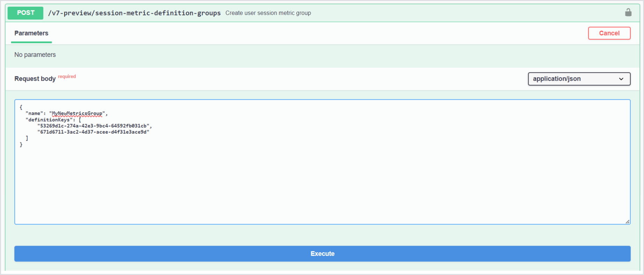Open the application/json content type dropdown
This screenshot has width=644, height=275.
pyautogui.click(x=578, y=79)
